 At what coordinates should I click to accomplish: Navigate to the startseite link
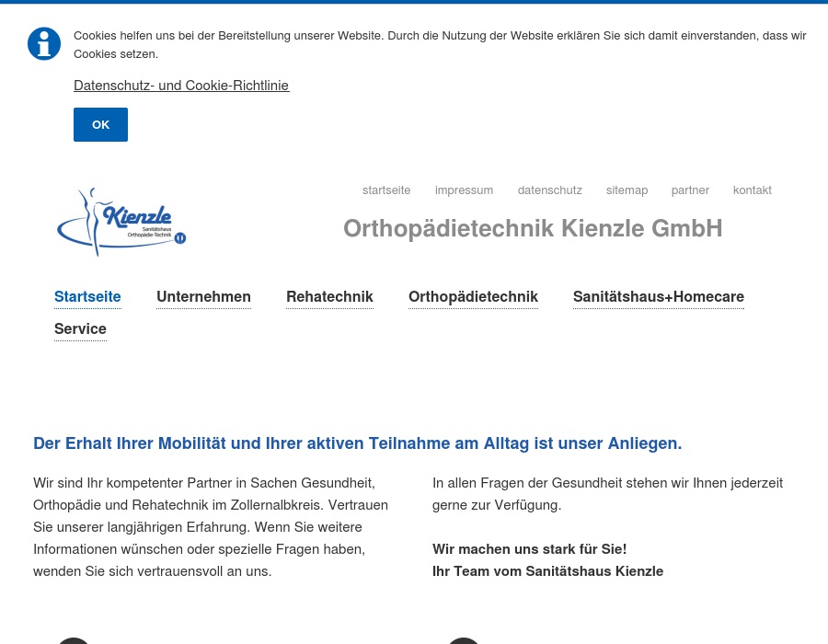tap(386, 190)
